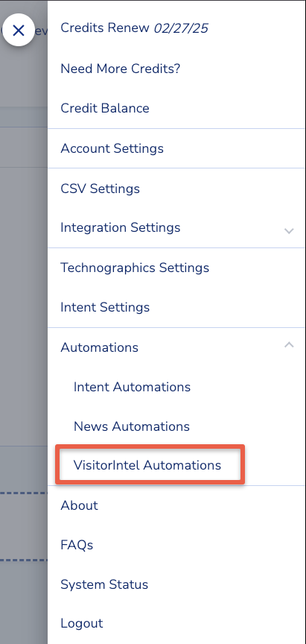Open CSV Settings
The width and height of the screenshot is (306, 644).
coord(100,189)
